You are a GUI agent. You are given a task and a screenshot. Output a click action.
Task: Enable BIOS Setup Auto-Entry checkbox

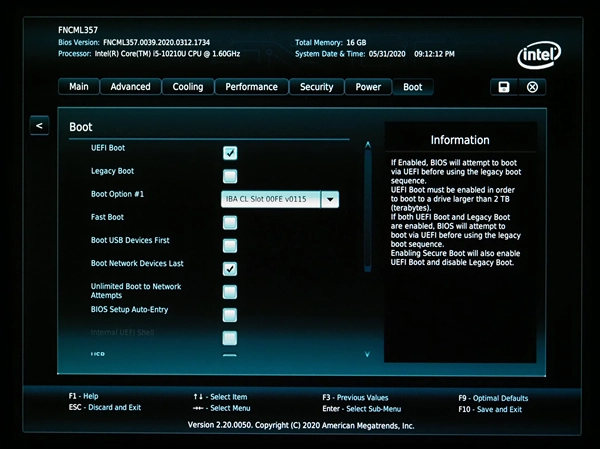[x=230, y=315]
